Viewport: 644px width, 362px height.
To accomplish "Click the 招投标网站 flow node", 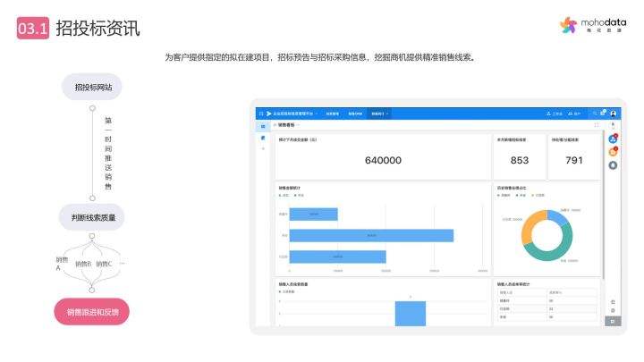I will click(92, 87).
